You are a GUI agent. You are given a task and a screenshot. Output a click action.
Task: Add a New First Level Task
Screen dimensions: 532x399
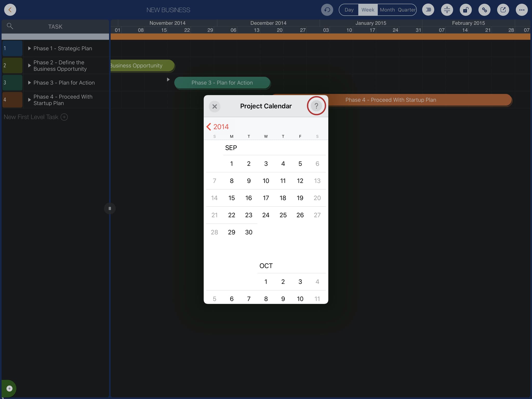click(64, 117)
